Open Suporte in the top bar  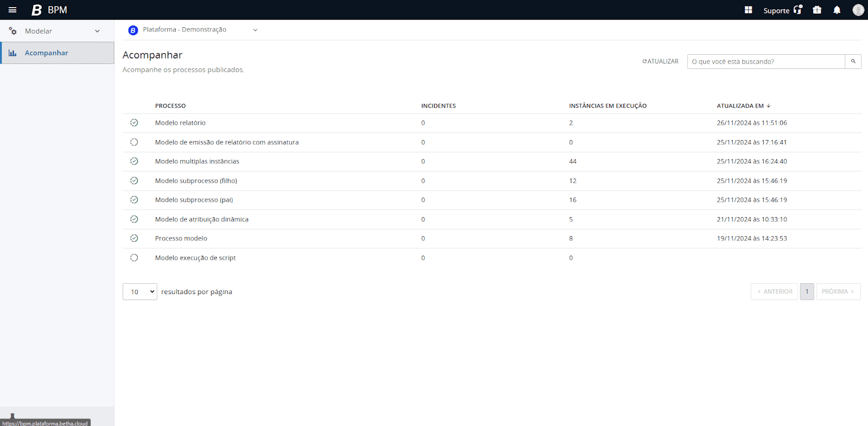782,10
